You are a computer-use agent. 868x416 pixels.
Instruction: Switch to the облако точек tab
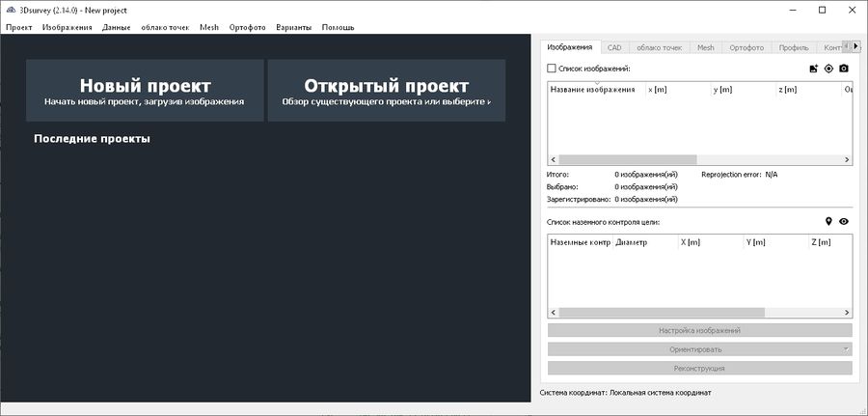click(660, 46)
